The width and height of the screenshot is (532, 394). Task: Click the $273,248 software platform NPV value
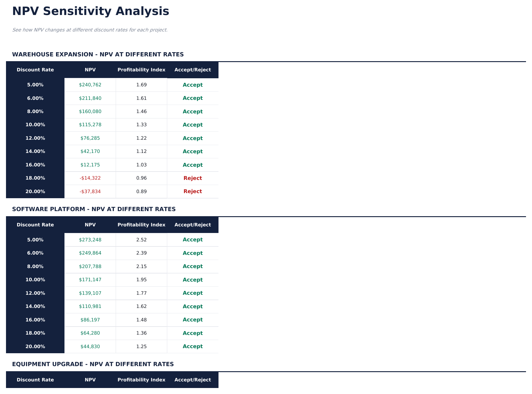90,240
